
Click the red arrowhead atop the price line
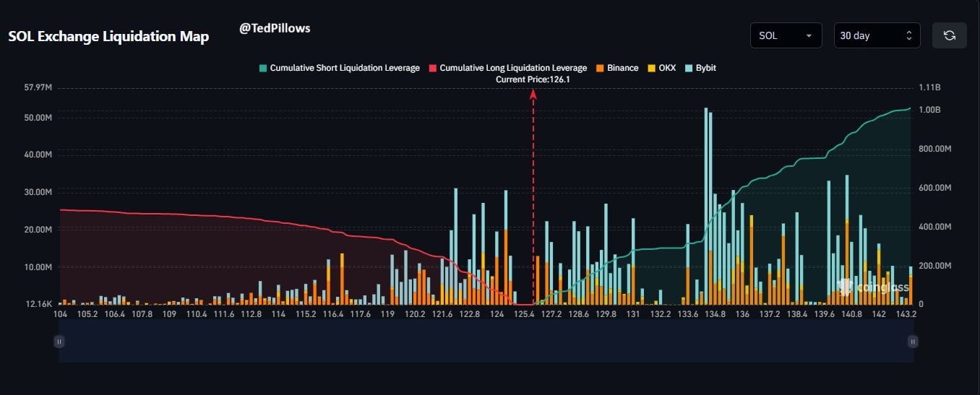click(533, 92)
